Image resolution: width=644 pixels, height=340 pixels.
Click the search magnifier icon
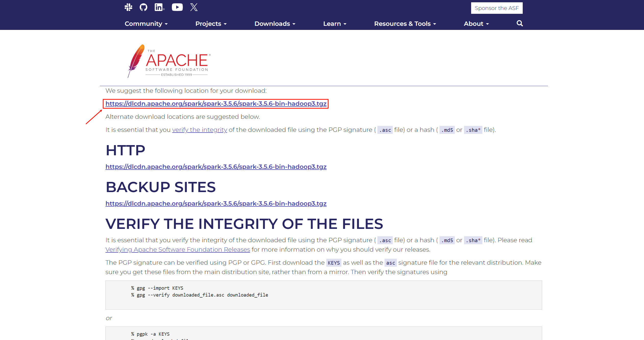(x=520, y=24)
